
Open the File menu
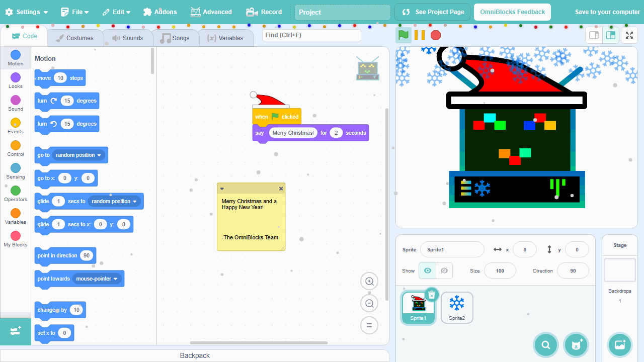click(74, 12)
